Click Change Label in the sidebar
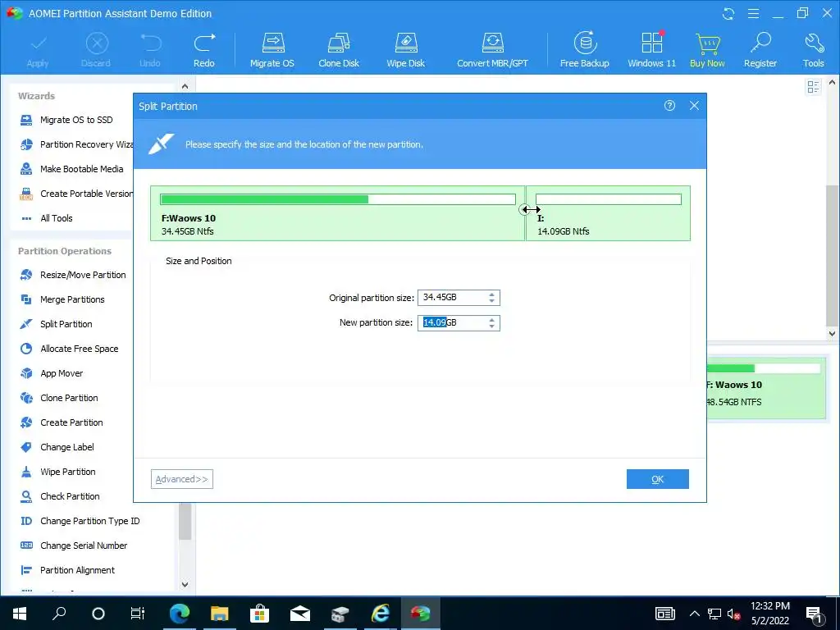 click(57, 447)
